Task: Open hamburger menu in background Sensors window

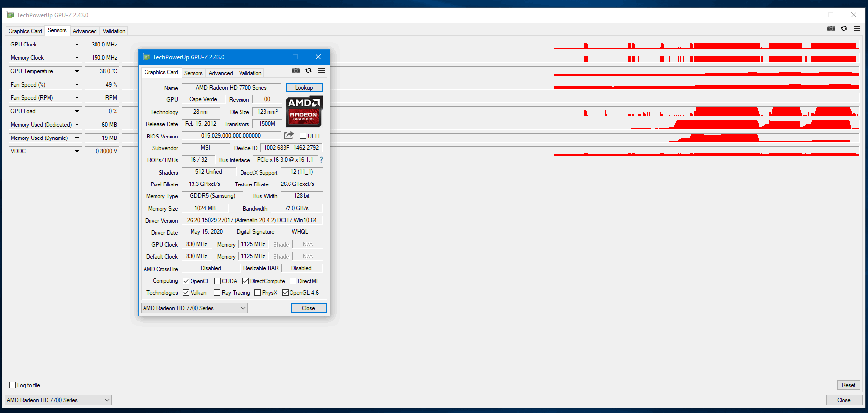Action: 857,28
